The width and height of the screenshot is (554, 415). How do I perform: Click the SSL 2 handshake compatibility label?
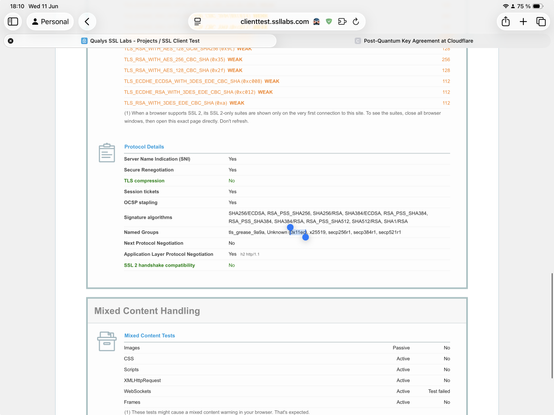[159, 265]
